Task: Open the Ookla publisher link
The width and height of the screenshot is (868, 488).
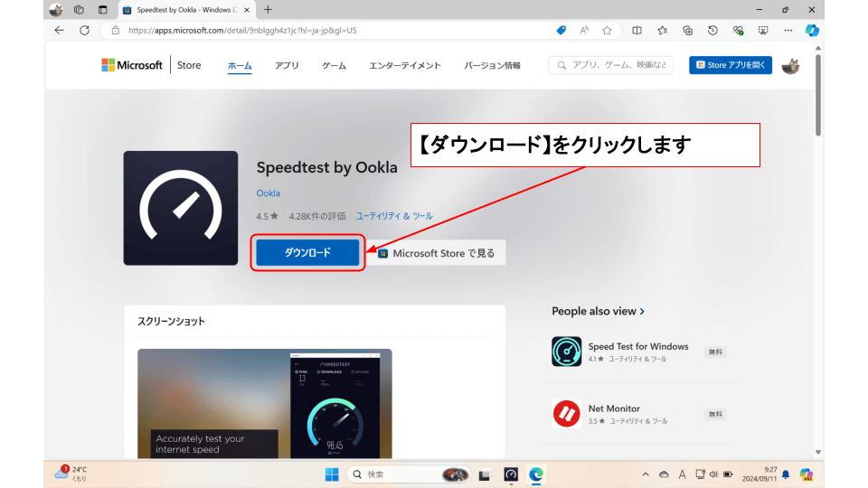Action: click(x=268, y=193)
